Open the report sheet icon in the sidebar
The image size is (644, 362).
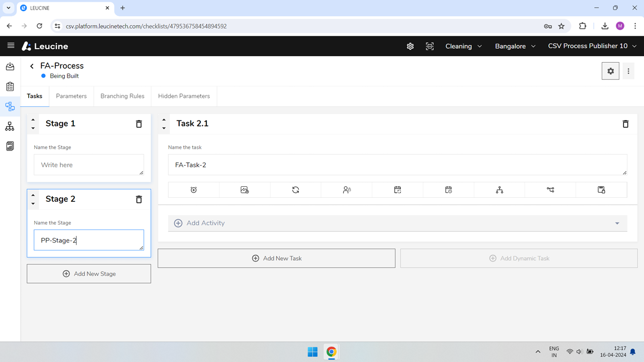(10, 146)
